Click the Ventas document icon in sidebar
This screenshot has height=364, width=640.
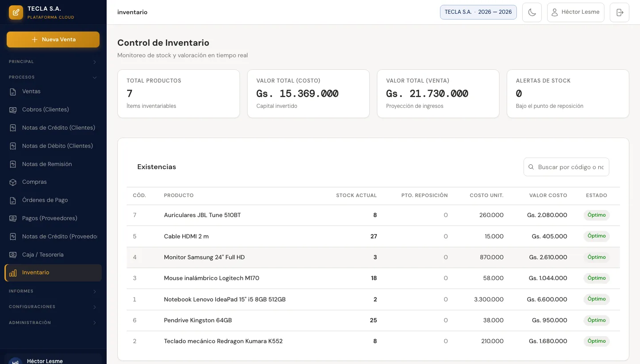(13, 91)
